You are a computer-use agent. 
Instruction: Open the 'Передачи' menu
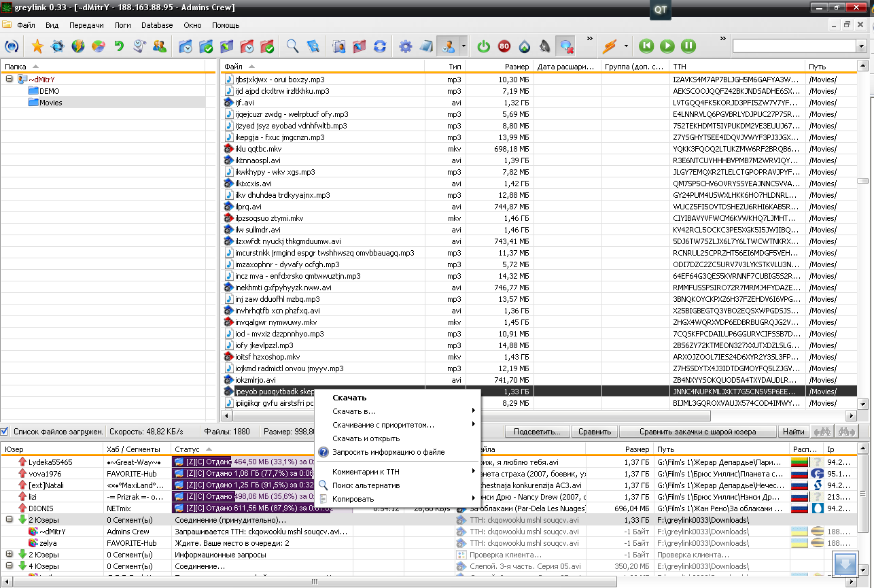point(86,25)
